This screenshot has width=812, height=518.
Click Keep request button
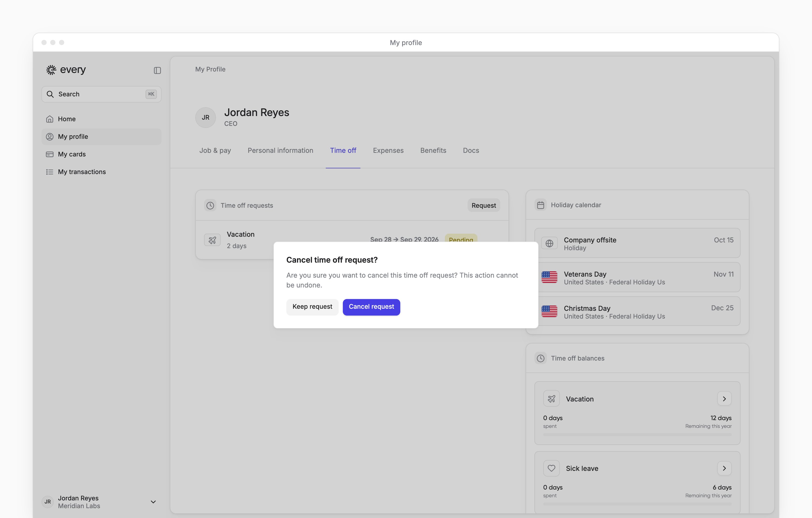click(x=312, y=307)
